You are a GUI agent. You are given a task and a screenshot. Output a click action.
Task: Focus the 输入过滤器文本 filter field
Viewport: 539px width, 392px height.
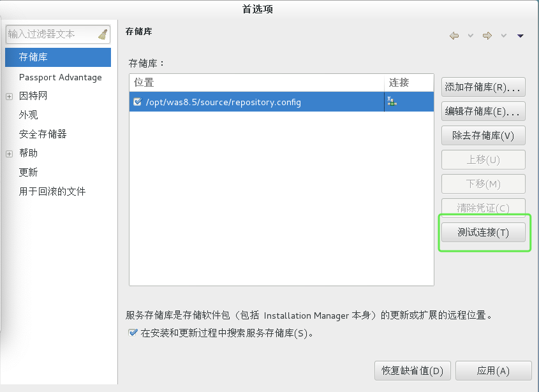[58, 34]
